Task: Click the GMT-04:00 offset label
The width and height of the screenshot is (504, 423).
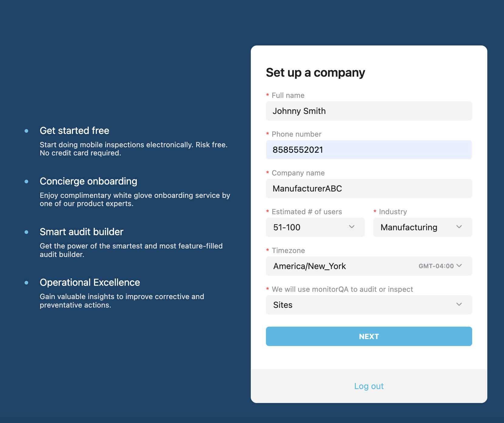Action: click(436, 266)
